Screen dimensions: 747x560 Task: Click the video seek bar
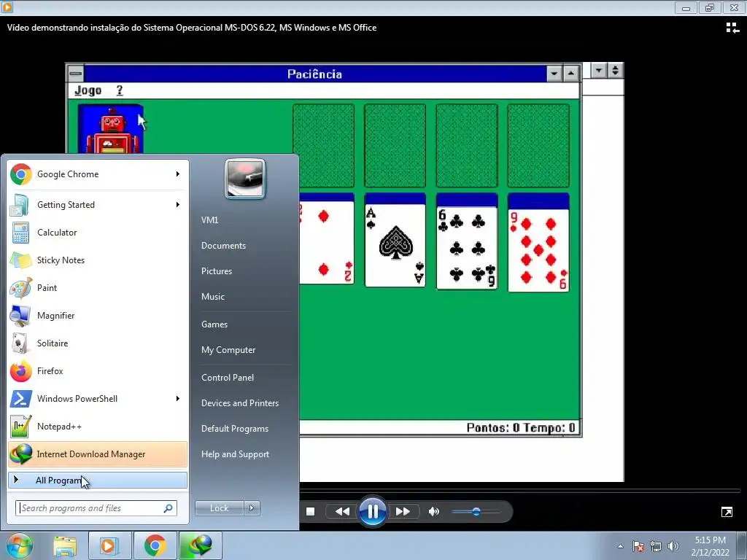click(519, 491)
